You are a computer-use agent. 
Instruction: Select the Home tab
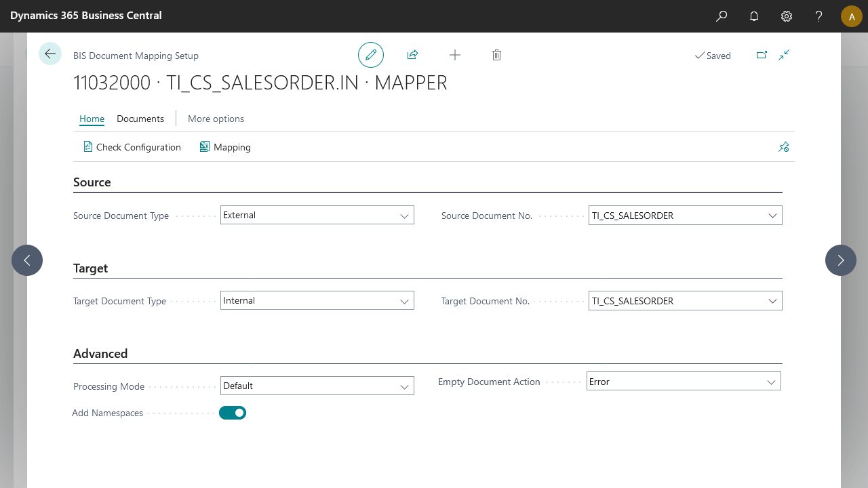point(92,119)
